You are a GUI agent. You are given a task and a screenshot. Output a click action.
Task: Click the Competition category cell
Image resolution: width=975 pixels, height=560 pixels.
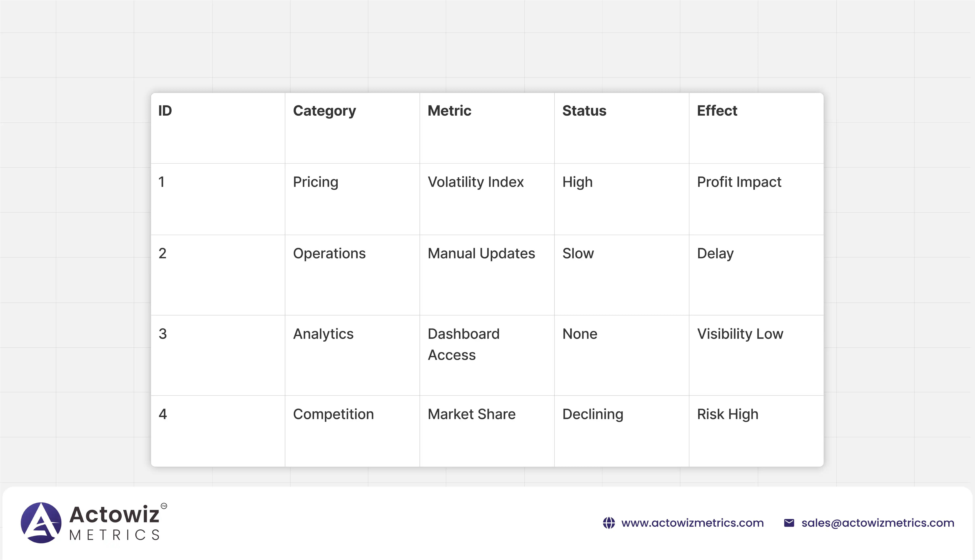coord(333,414)
